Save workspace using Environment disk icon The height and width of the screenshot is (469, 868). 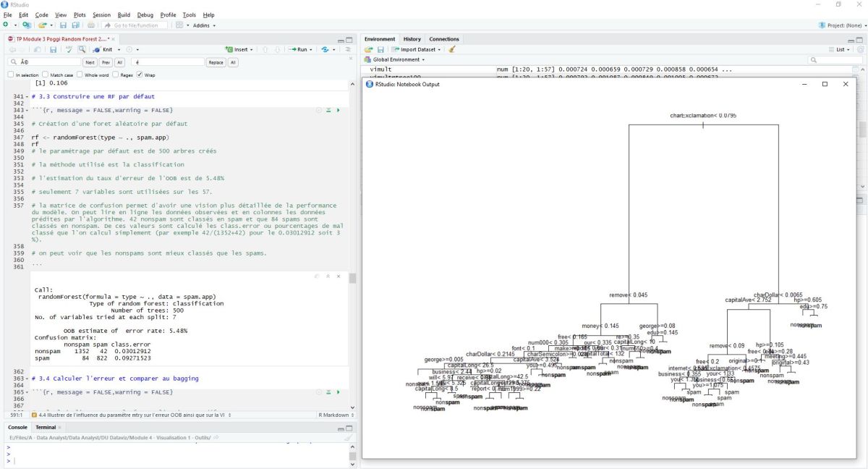[380, 50]
